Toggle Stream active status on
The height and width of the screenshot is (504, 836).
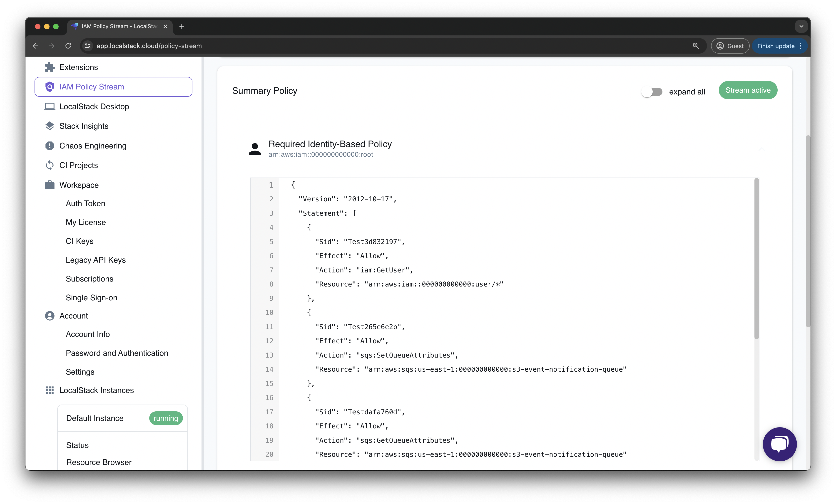[748, 90]
